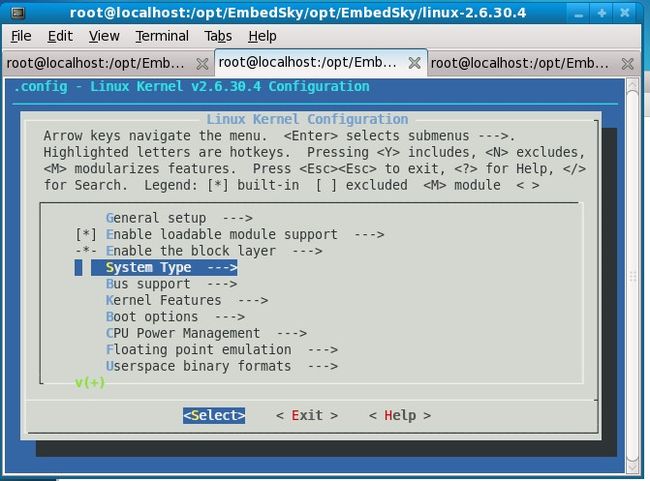Viewport: 650px width, 481px height.
Task: Click the terminal window icon in title bar
Action: (x=17, y=13)
